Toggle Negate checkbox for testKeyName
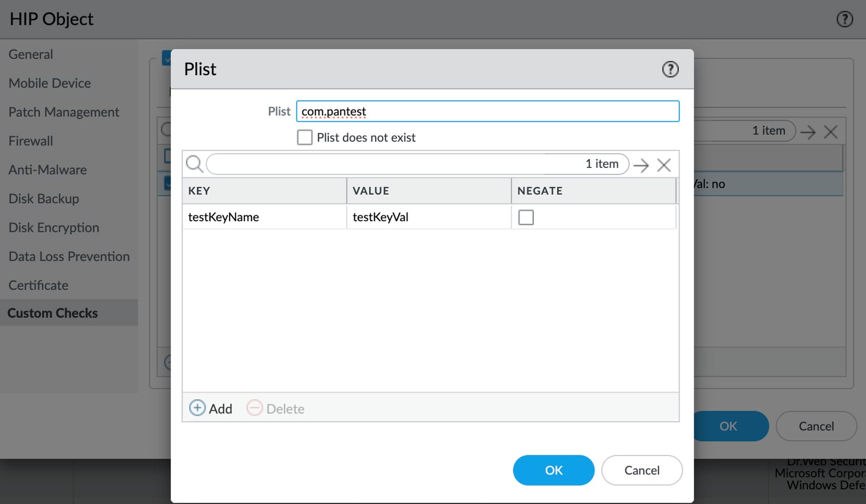This screenshot has width=866, height=504. [525, 217]
